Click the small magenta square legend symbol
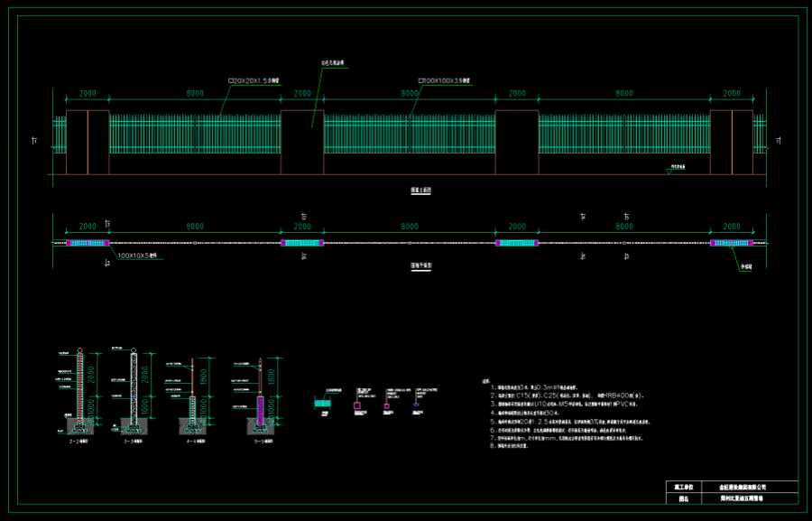Viewport: 812px width, 521px height. tap(387, 407)
